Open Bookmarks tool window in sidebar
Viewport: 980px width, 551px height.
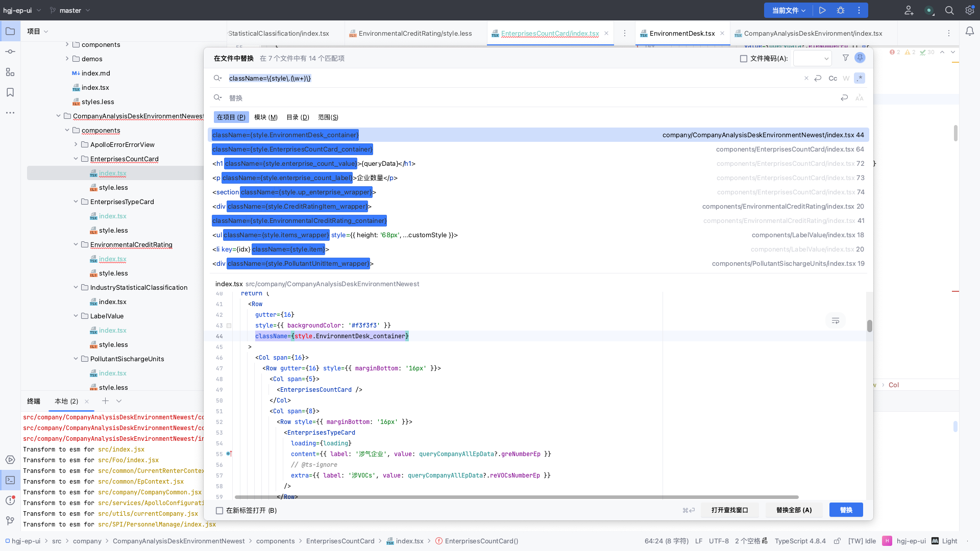pyautogui.click(x=10, y=92)
